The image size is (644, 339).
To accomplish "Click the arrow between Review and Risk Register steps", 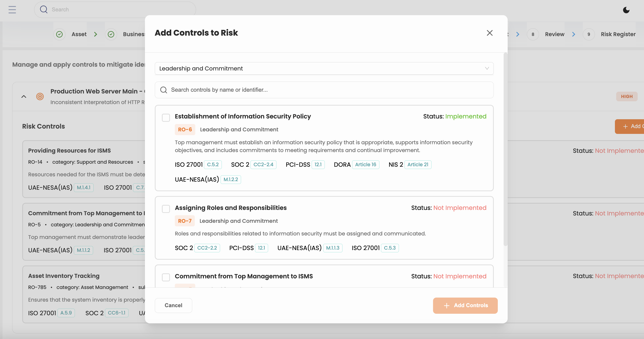I will click(574, 34).
